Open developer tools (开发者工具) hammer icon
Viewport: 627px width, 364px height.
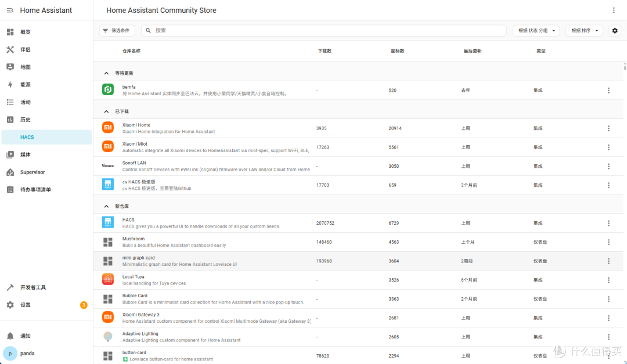[10, 287]
